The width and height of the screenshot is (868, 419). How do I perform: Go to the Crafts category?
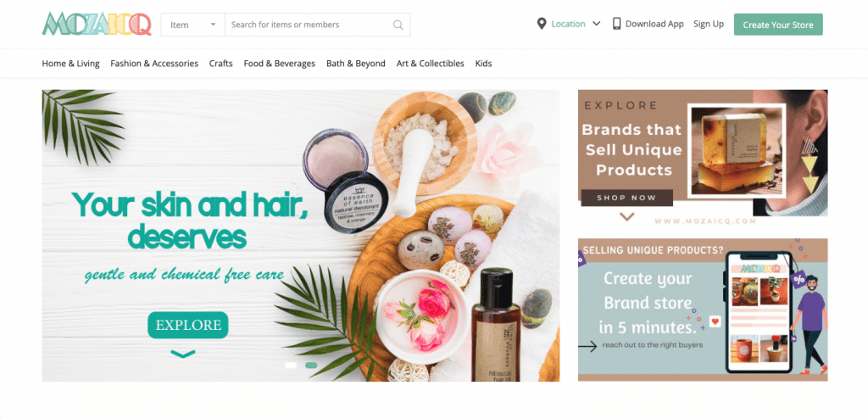pyautogui.click(x=221, y=63)
